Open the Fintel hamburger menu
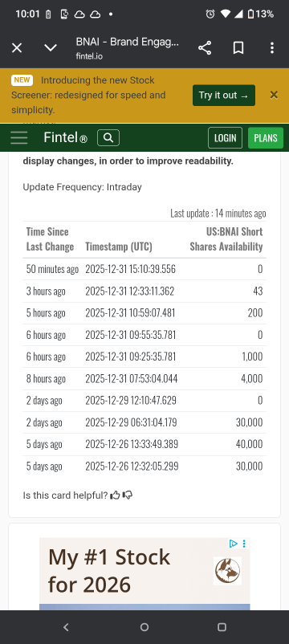This screenshot has height=644, width=289. pos(19,137)
